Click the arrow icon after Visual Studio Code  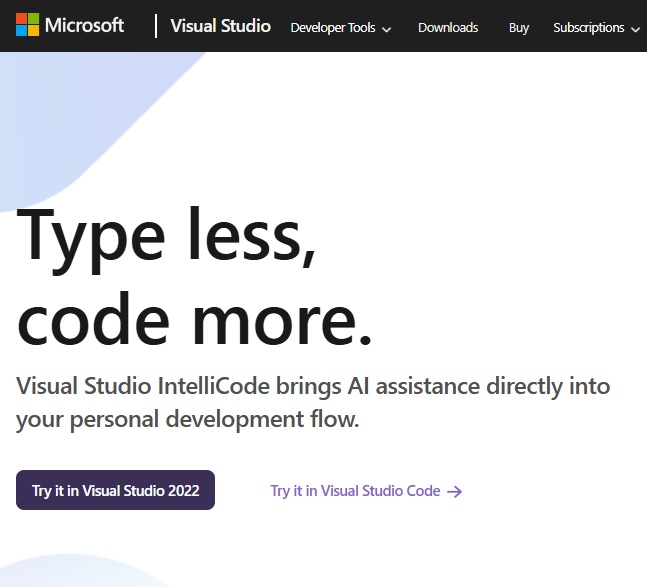[454, 491]
